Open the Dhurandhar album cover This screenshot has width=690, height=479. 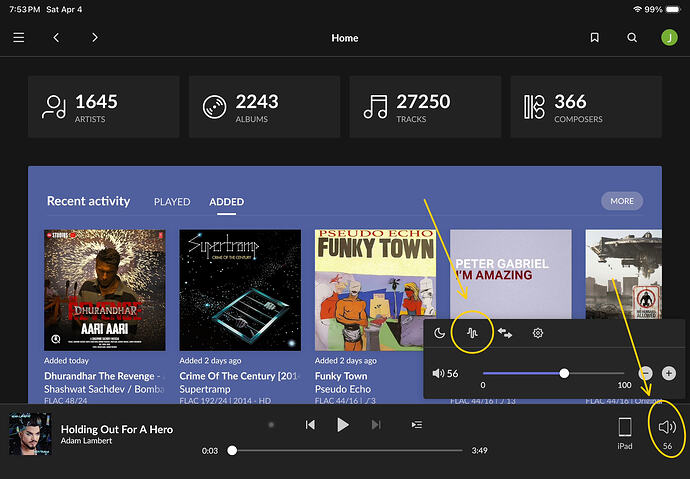[x=105, y=290]
